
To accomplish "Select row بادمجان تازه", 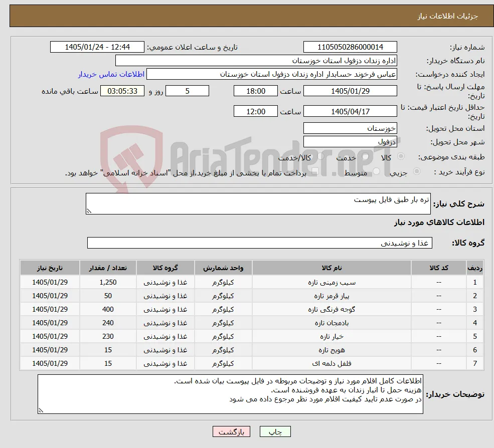I will pyautogui.click(x=252, y=323).
